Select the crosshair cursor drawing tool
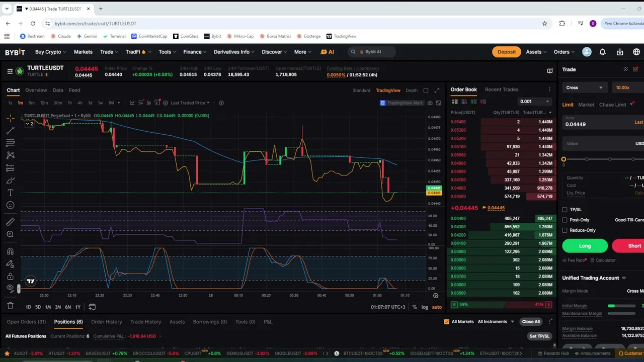 (10, 118)
